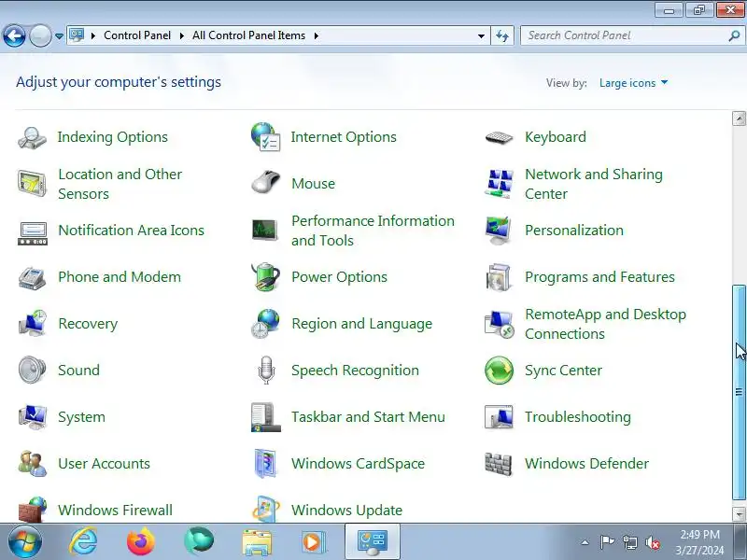
Task: Go back with the Back button
Action: (14, 35)
